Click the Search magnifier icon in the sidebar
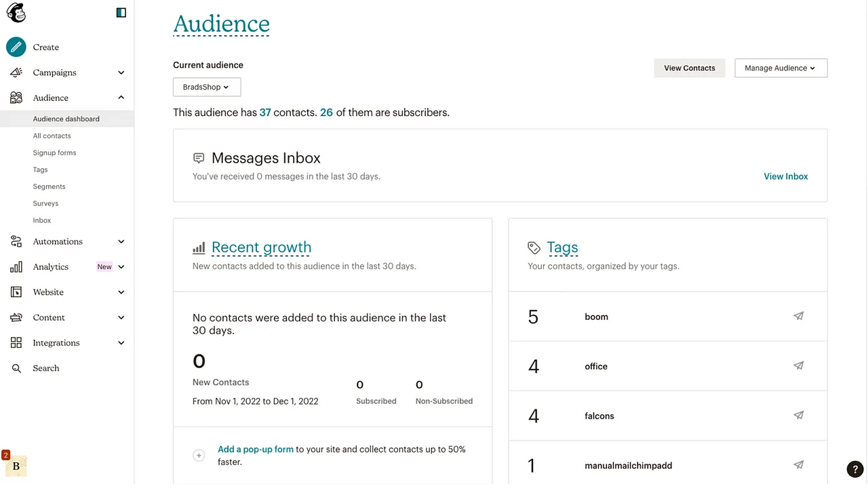The width and height of the screenshot is (868, 488). [16, 368]
